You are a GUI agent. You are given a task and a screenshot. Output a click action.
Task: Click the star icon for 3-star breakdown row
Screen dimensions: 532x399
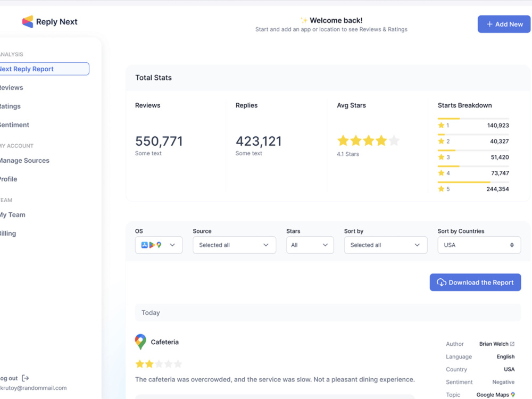coord(441,157)
